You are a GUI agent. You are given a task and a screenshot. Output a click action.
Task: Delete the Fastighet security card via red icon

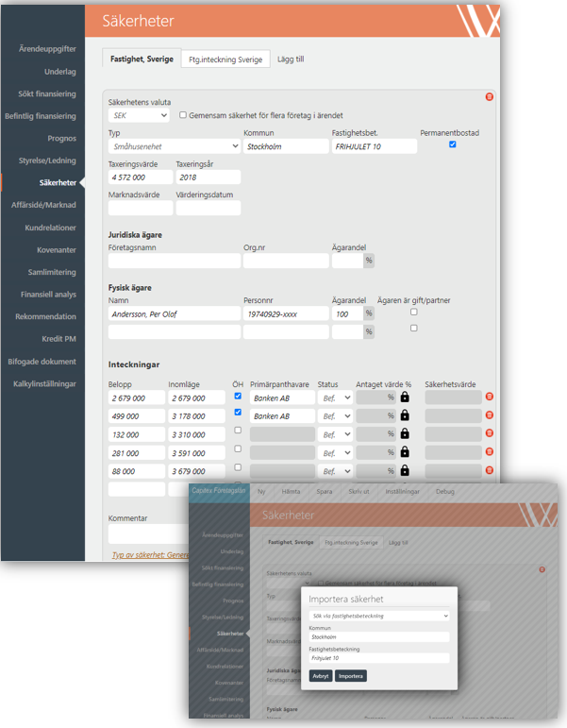coord(489,97)
